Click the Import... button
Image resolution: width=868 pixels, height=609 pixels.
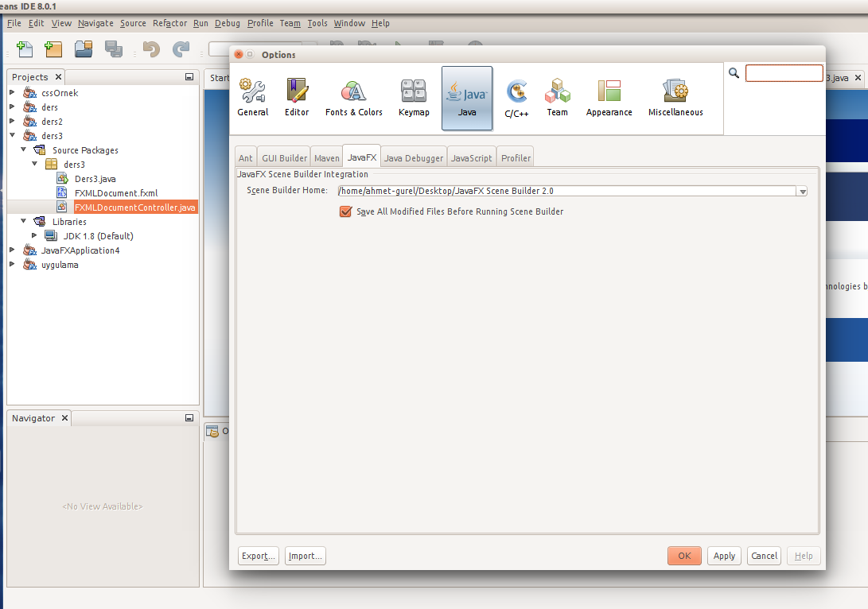point(305,556)
